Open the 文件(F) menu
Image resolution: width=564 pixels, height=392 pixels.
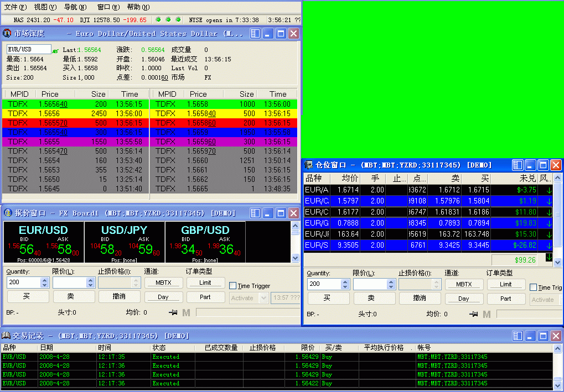coord(15,7)
